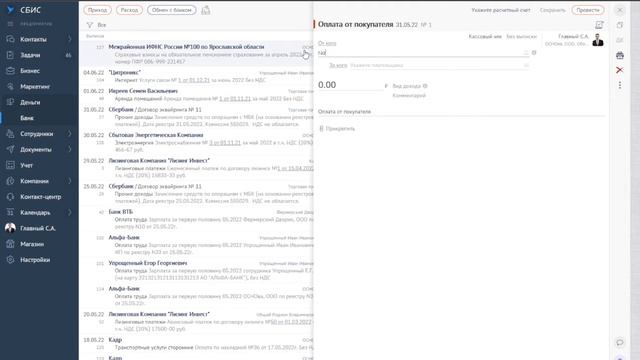Open the Магазин menu label

(32, 244)
